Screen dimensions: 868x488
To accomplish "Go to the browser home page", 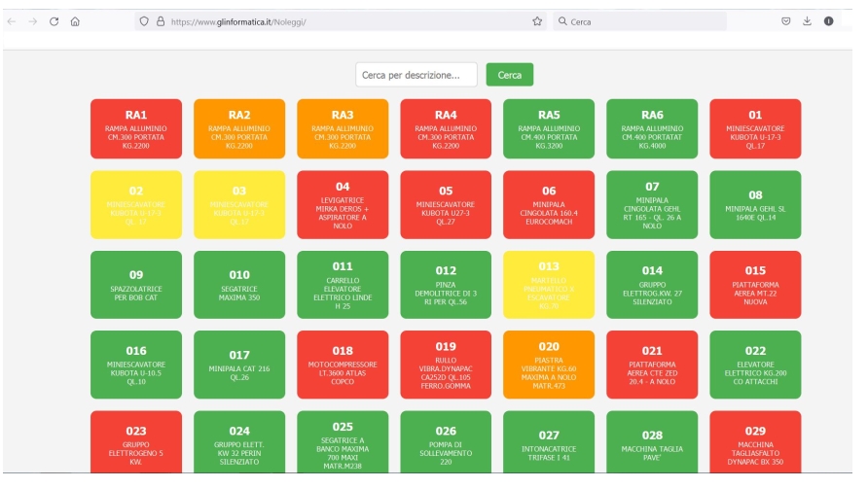I will point(75,21).
